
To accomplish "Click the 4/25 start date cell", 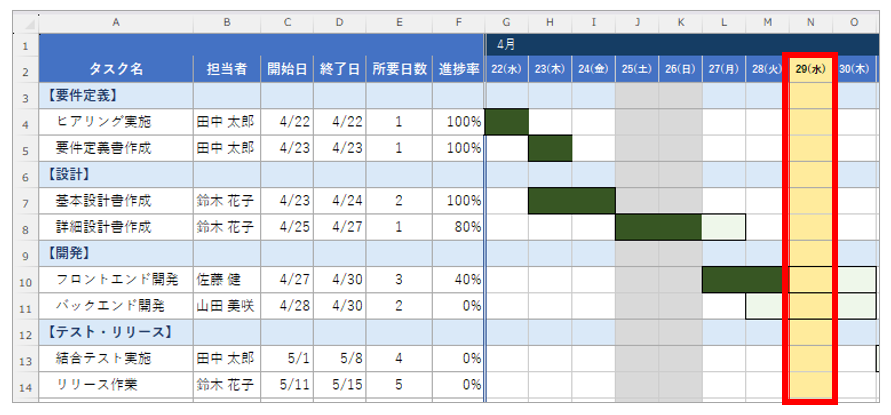I will tap(287, 227).
